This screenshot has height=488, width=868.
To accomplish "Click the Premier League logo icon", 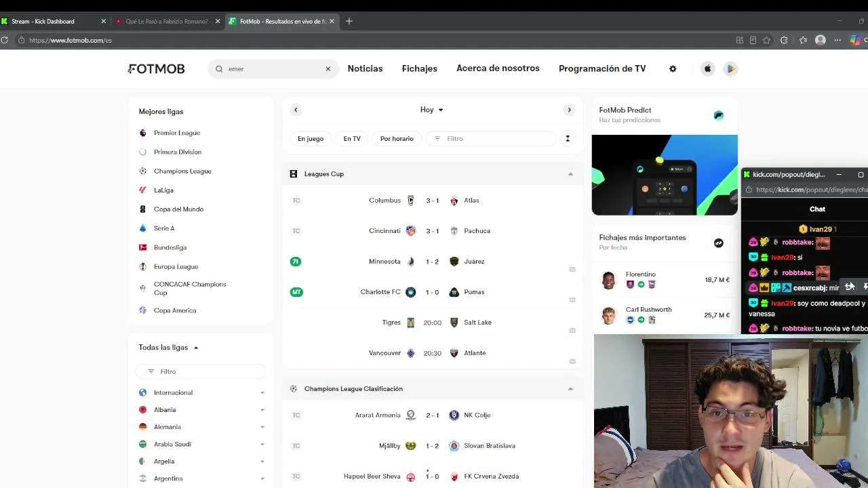I will tap(142, 133).
